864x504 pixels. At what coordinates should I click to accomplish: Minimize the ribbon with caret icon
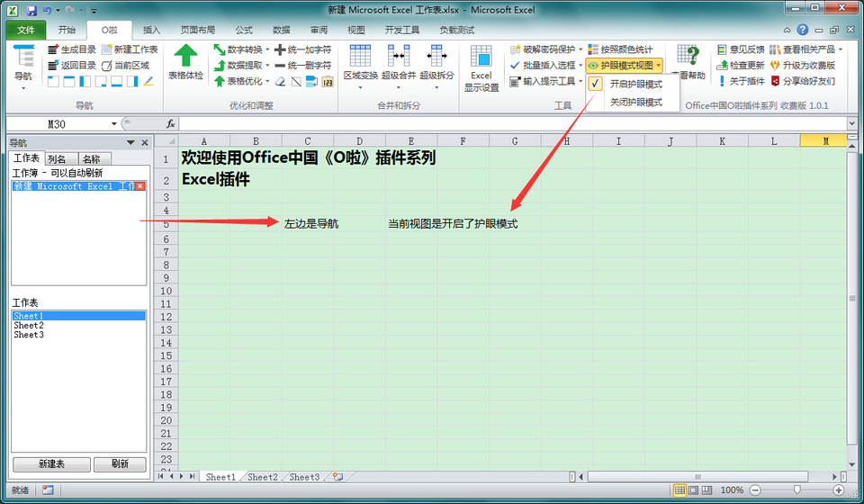[787, 31]
